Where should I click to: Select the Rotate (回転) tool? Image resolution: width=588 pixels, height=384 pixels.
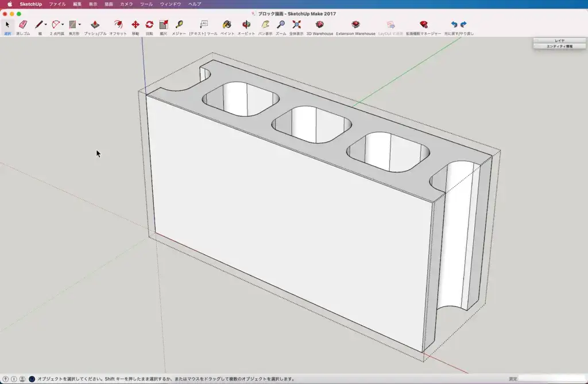point(149,25)
